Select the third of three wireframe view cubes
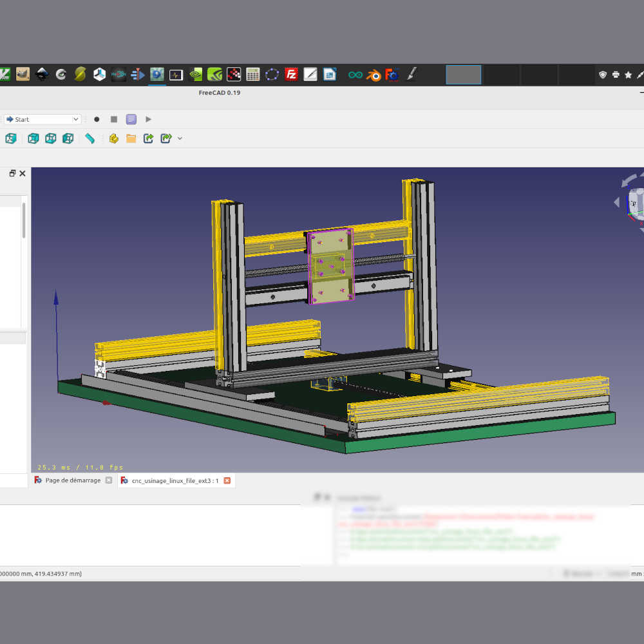644x644 pixels. click(68, 138)
